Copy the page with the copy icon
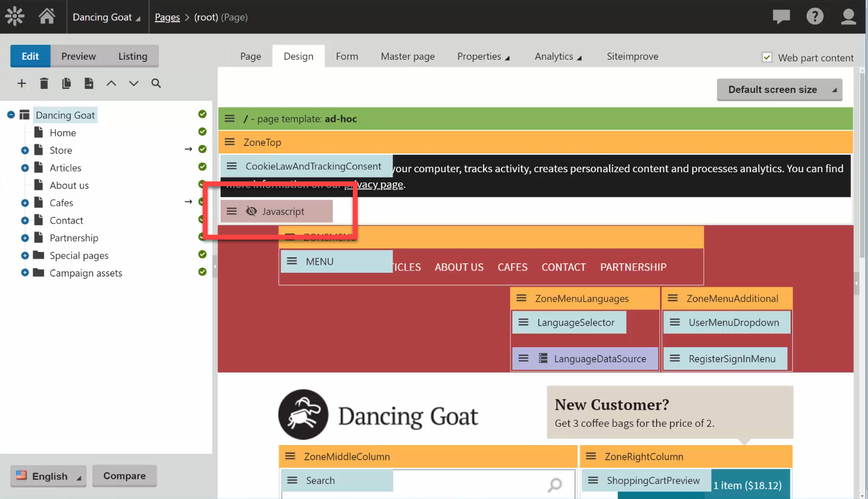Screen dimensions: 868x499 point(66,83)
